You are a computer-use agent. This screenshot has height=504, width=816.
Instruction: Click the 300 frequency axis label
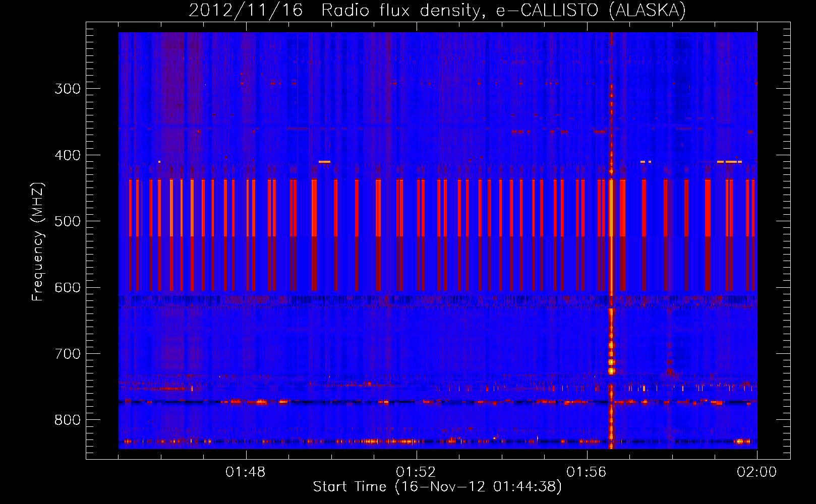click(68, 89)
